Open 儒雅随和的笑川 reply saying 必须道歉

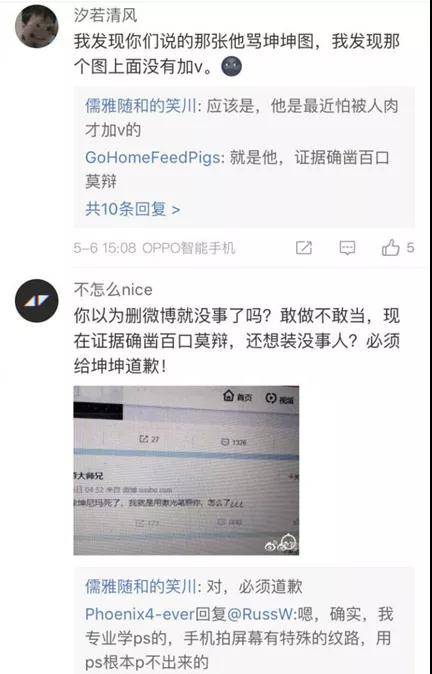141,586
